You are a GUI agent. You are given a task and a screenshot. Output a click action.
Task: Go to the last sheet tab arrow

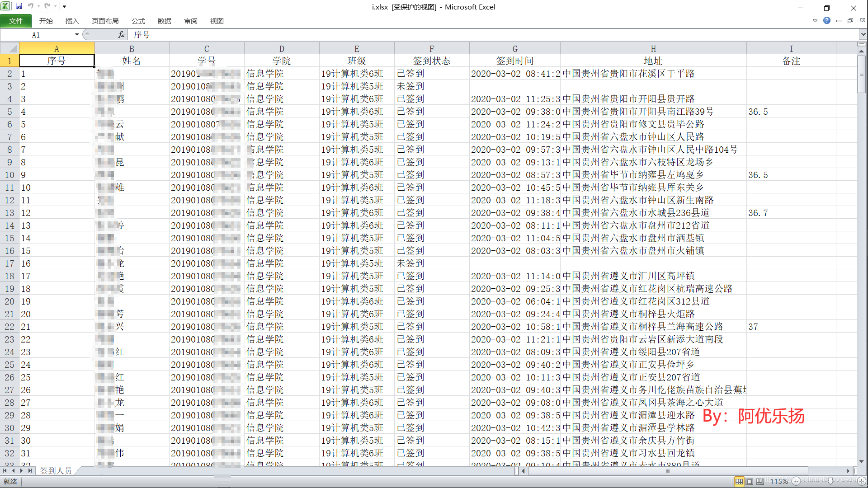pos(30,471)
